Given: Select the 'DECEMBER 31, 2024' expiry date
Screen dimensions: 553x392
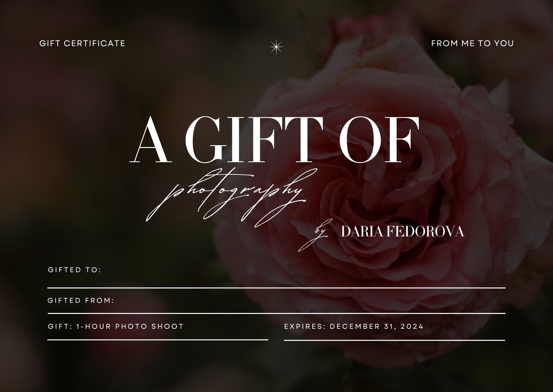Looking at the screenshot, I should click(x=376, y=326).
